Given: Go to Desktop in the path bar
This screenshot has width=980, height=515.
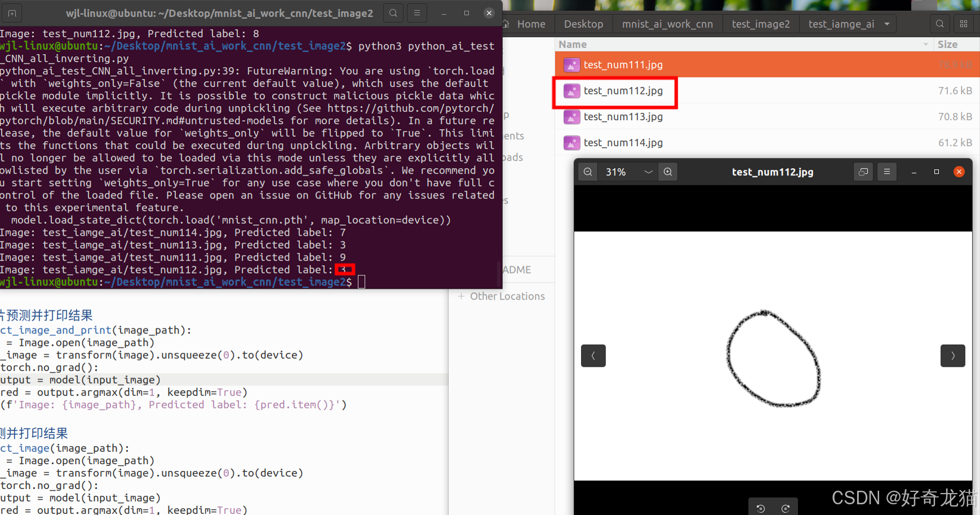Looking at the screenshot, I should point(583,24).
